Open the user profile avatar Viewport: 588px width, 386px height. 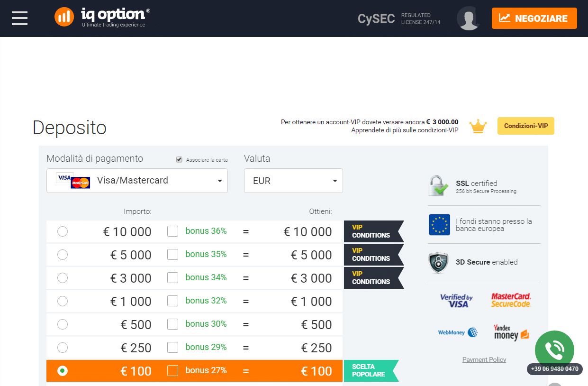469,18
